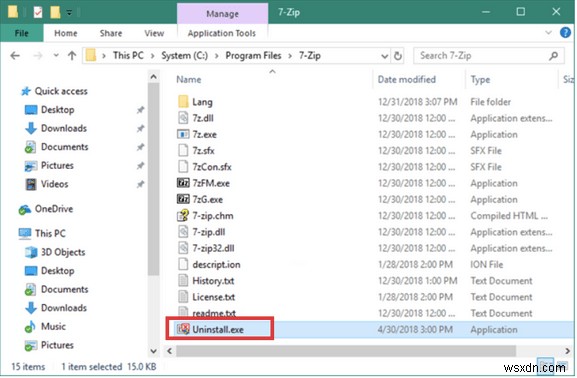Select the 7-zip32.dll file icon

tap(183, 248)
